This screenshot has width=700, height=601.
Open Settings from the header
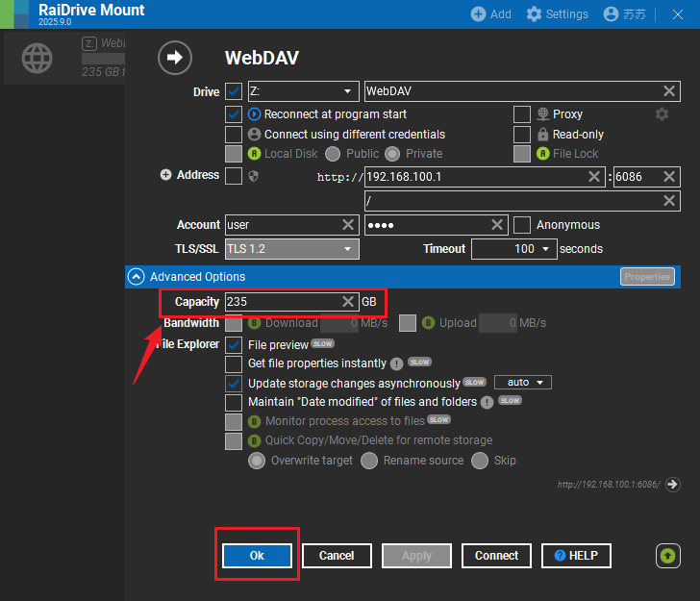tap(557, 14)
